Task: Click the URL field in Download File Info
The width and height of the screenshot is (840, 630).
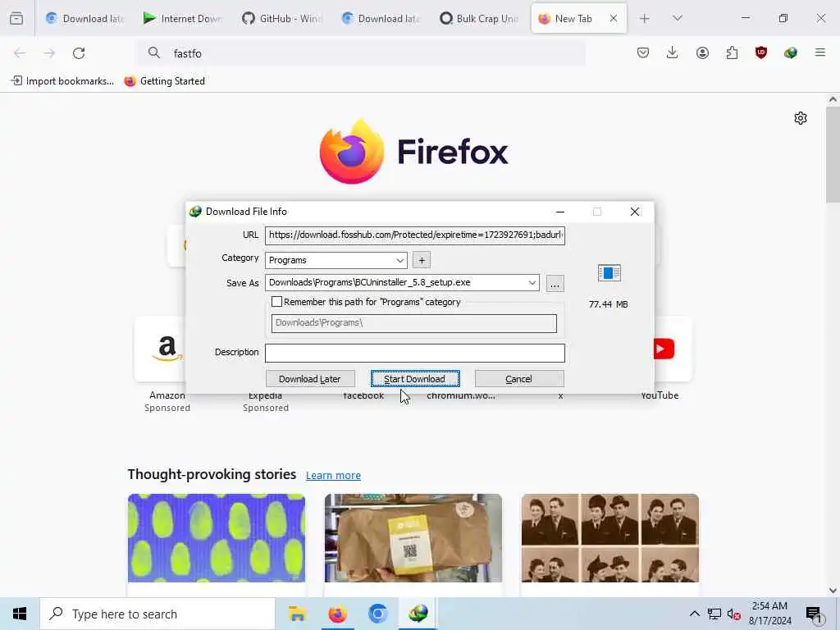Action: (414, 235)
